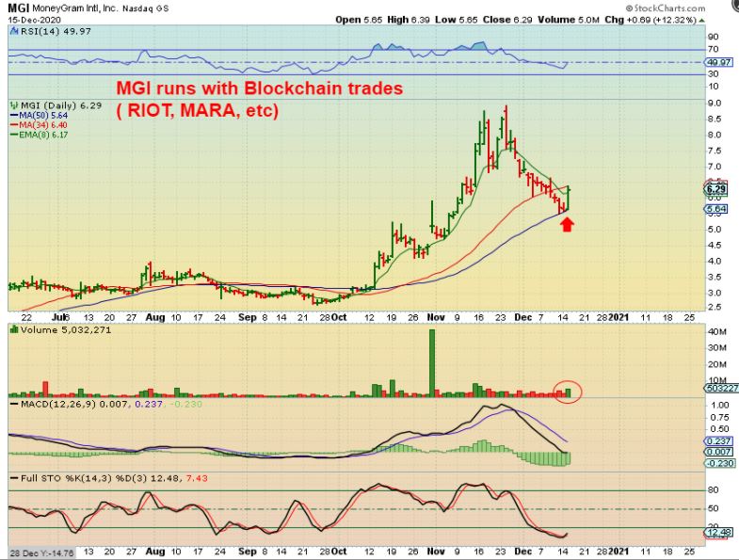Click the RSI(14) 49.97 legend text
Image resolution: width=739 pixels, height=560 pixels.
56,32
